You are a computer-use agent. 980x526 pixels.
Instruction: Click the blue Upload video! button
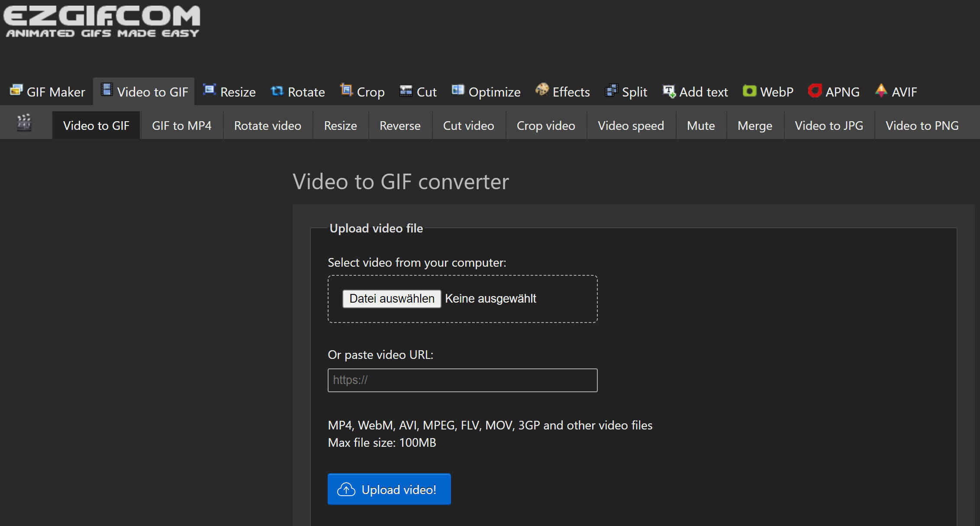click(389, 489)
